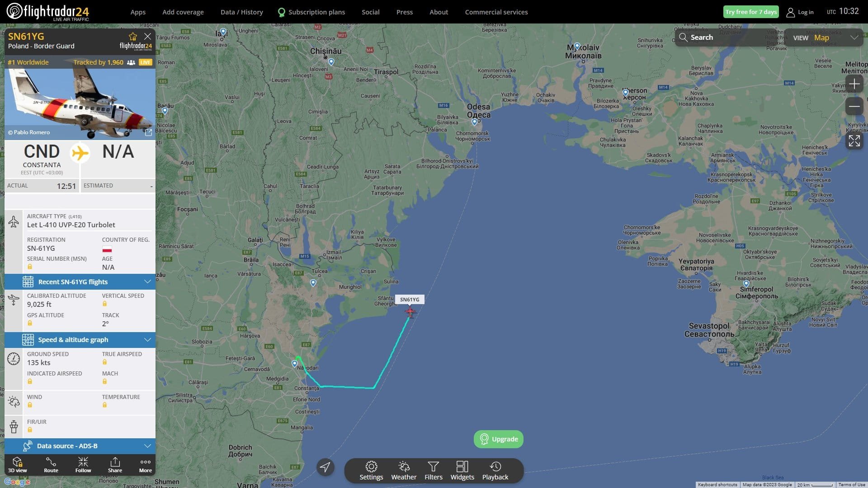
Task: Open the 3D view tool
Action: click(17, 465)
